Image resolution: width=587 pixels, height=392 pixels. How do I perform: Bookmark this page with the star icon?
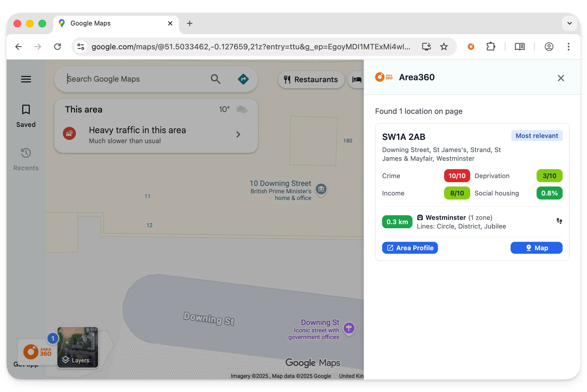(x=444, y=46)
